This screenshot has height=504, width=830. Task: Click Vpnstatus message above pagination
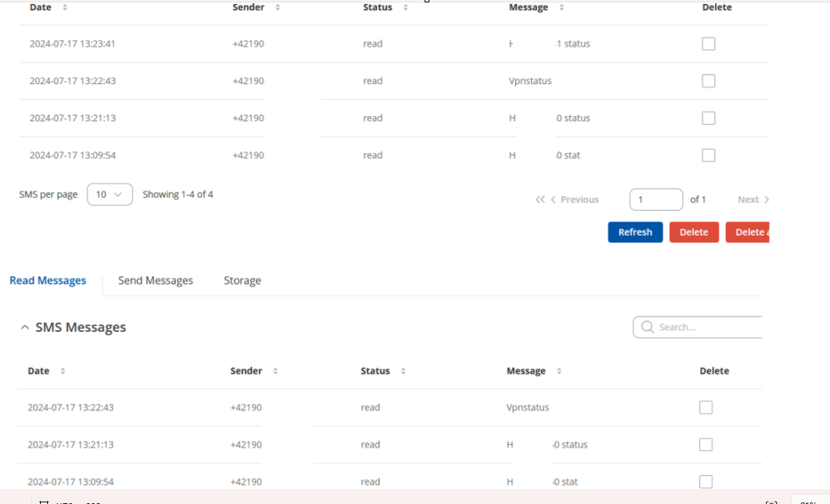530,81
